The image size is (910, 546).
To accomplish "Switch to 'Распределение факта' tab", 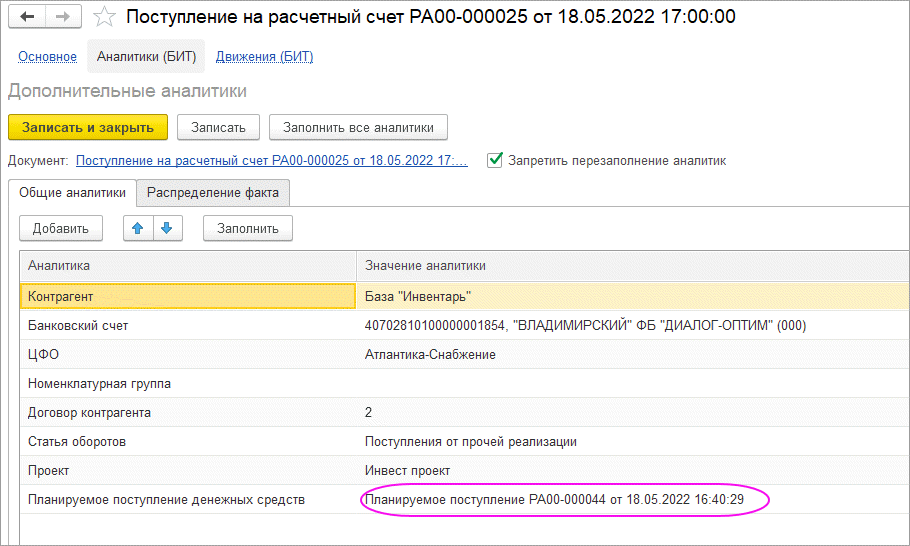I will click(x=213, y=192).
